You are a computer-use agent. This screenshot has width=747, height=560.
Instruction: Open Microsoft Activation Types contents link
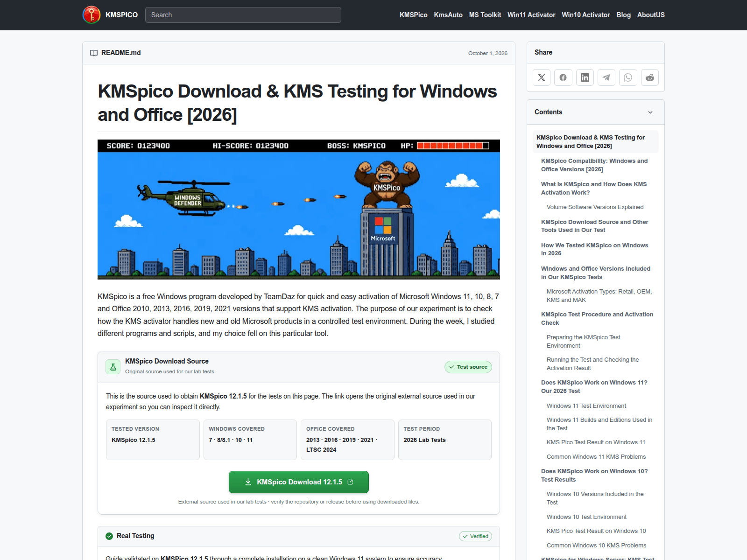599,296
